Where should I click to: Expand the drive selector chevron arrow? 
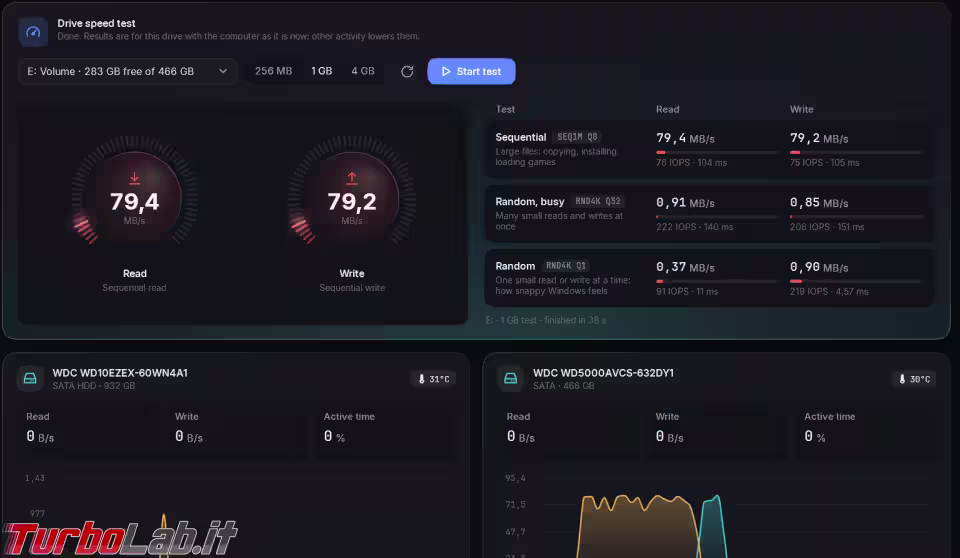(x=223, y=71)
